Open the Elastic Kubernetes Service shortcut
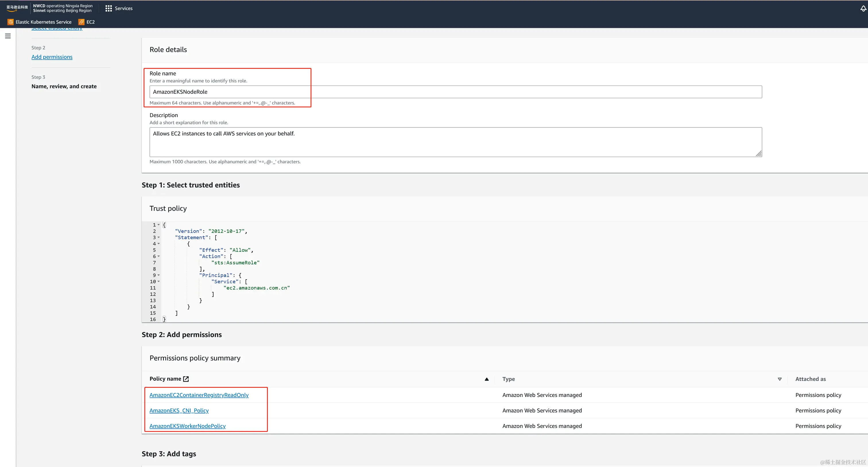 click(40, 22)
